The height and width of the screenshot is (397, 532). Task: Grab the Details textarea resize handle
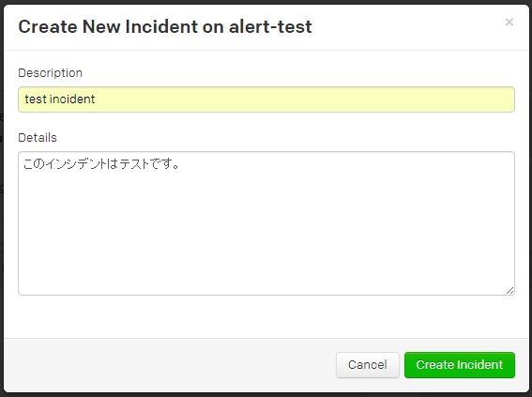(509, 290)
